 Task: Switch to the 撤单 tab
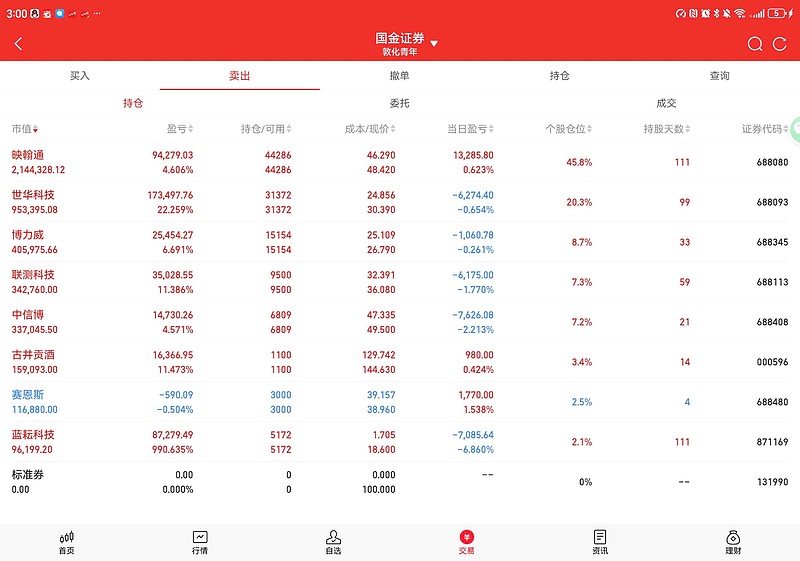coord(399,76)
